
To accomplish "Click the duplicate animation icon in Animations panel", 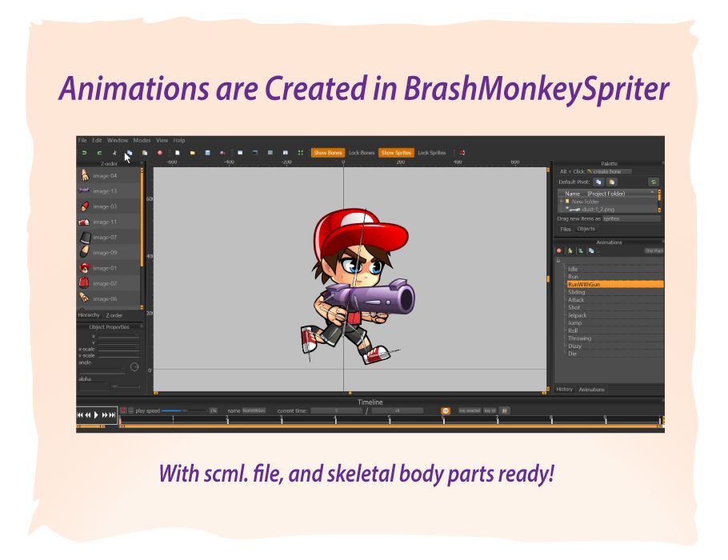I will coord(591,250).
